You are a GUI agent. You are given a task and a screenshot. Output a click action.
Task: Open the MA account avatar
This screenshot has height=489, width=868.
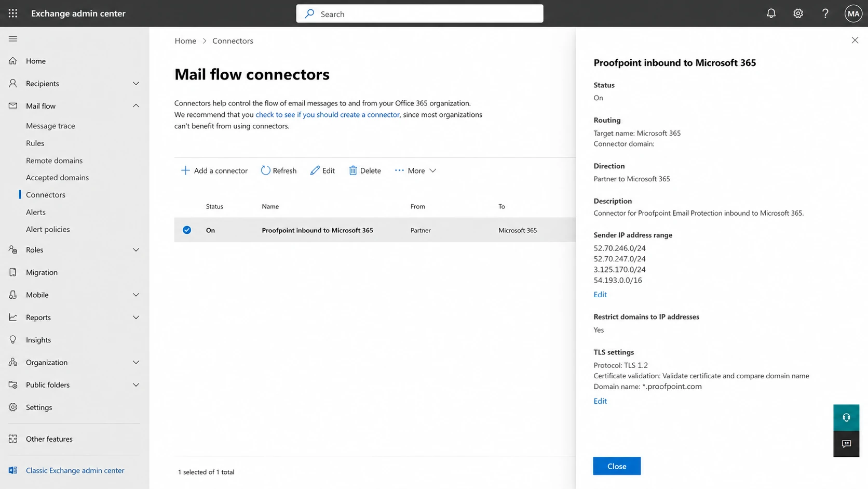pos(853,14)
